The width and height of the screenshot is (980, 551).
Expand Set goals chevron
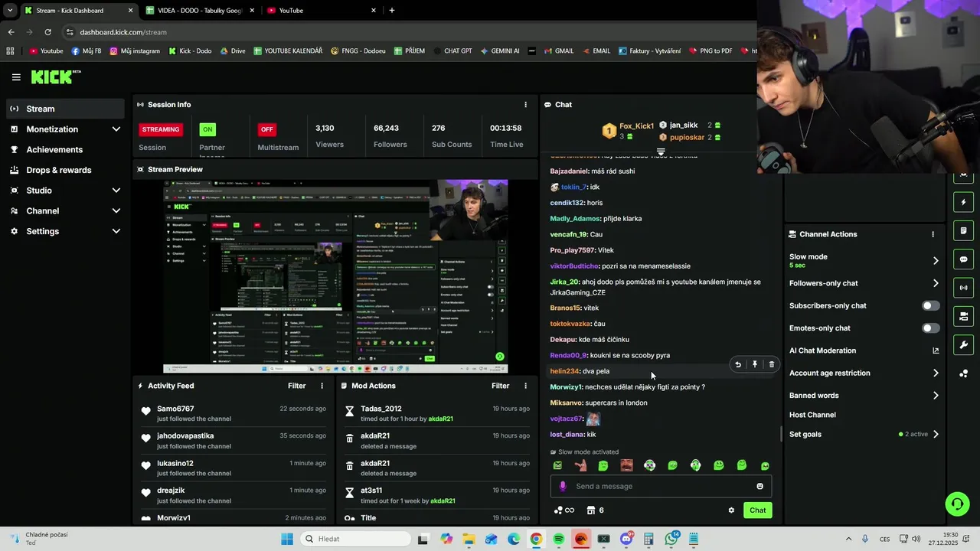point(936,435)
